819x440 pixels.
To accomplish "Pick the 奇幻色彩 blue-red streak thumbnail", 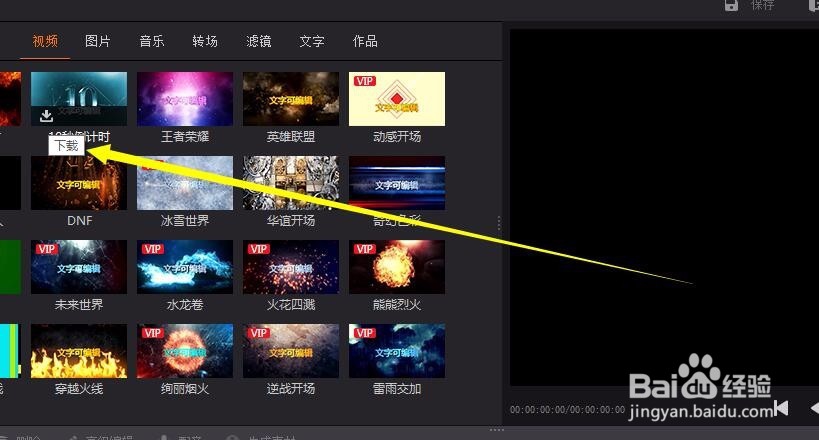I will [x=397, y=183].
